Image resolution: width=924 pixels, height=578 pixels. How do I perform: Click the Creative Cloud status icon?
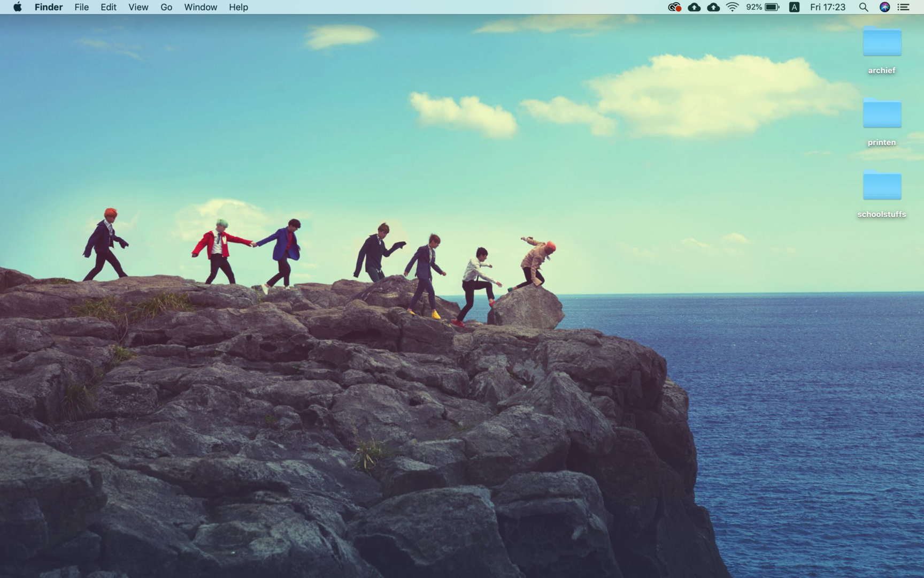[x=675, y=7]
